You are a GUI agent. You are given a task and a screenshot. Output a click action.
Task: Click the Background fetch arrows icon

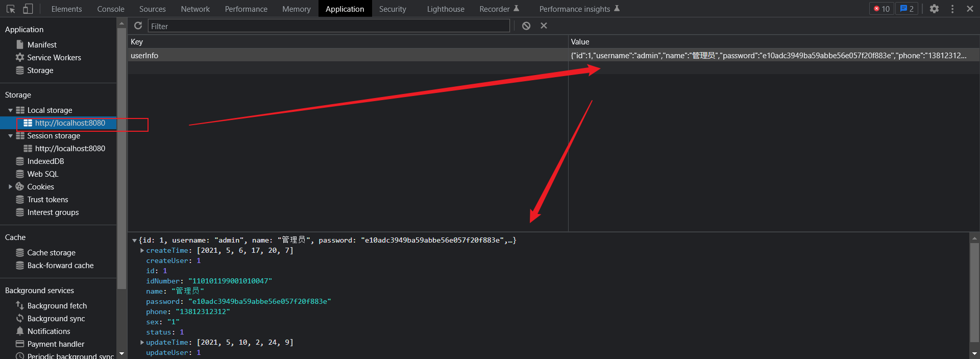[x=20, y=305]
